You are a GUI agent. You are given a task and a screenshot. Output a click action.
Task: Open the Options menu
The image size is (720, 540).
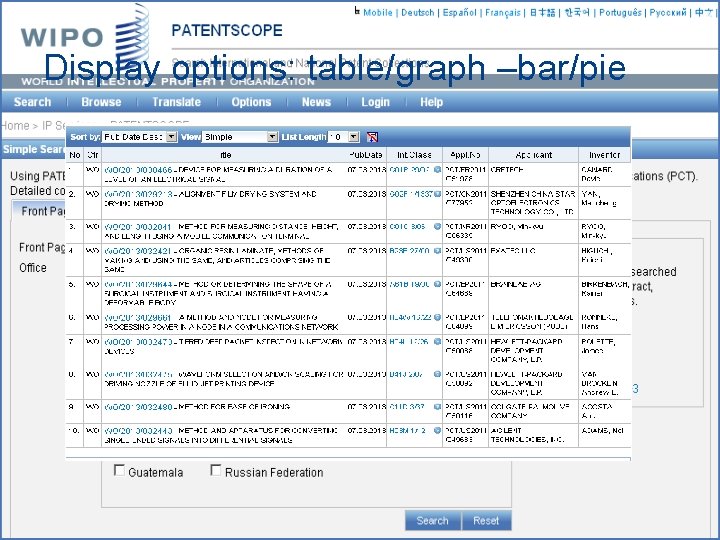click(x=251, y=102)
